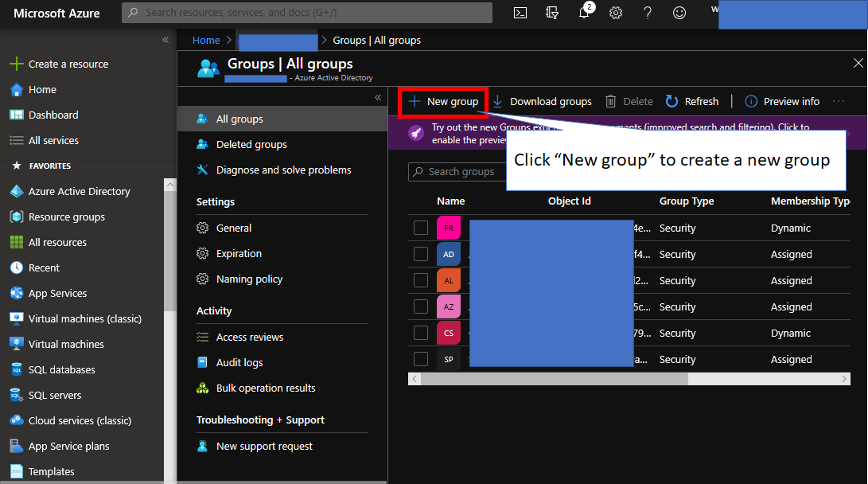Click the All resources grid icon
The width and height of the screenshot is (868, 484).
coord(17,242)
